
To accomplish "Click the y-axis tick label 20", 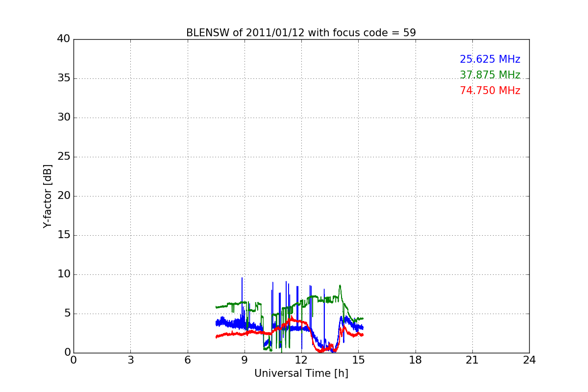I will pyautogui.click(x=64, y=196).
